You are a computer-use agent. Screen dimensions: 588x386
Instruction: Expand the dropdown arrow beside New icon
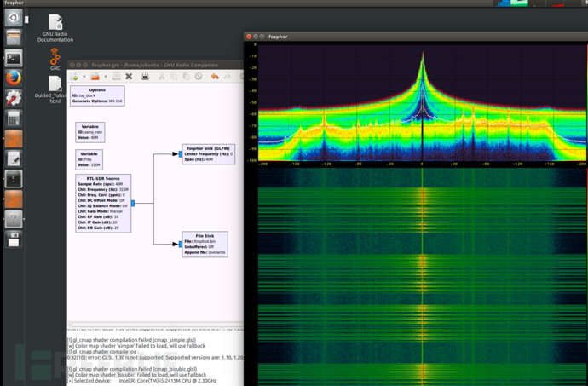[x=84, y=77]
